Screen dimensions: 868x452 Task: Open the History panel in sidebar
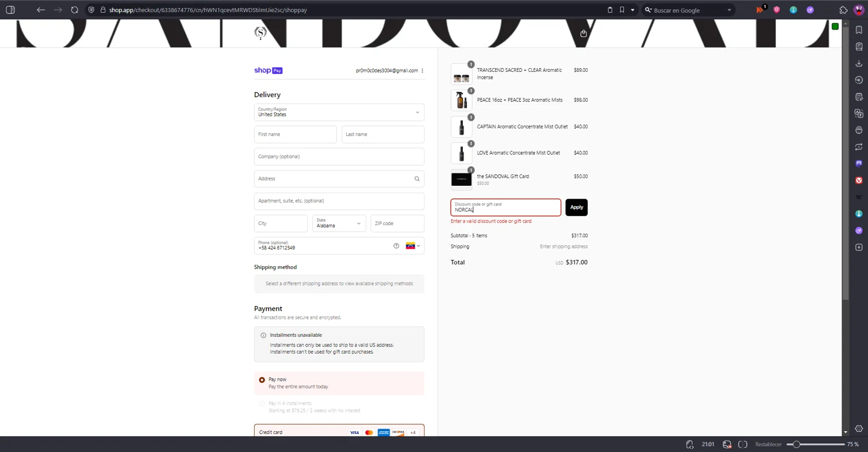point(859,80)
